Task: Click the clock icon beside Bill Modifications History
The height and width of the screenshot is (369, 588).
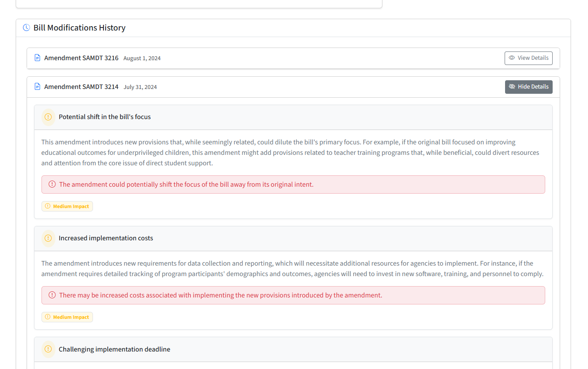Action: pos(26,27)
